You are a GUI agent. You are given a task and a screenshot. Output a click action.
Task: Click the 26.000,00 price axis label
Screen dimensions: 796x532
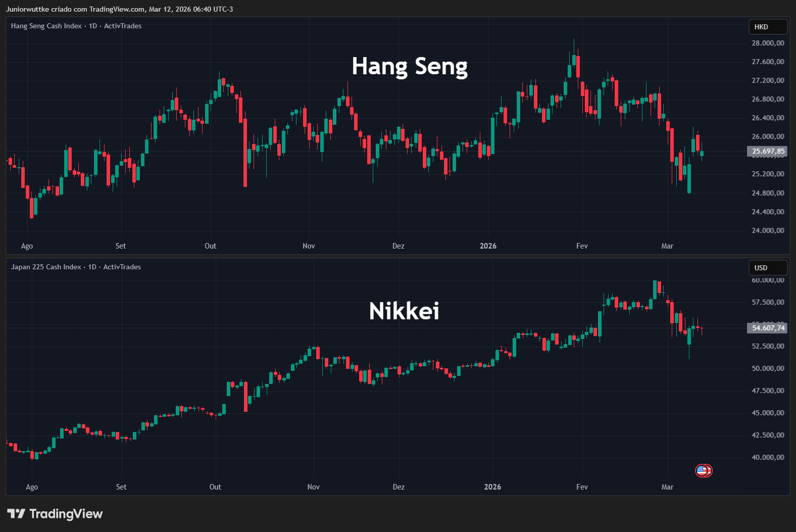pyautogui.click(x=768, y=136)
